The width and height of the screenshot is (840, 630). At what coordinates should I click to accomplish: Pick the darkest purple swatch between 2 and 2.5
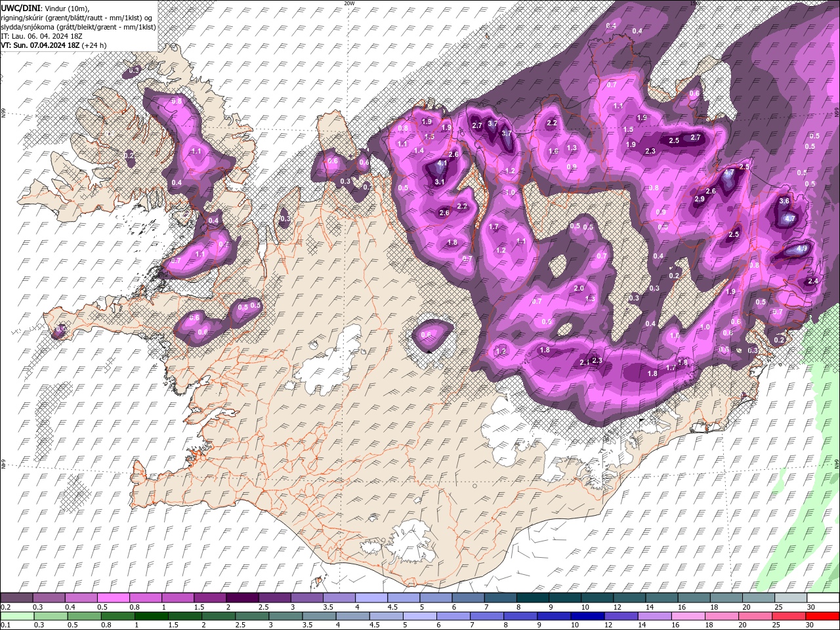click(241, 598)
